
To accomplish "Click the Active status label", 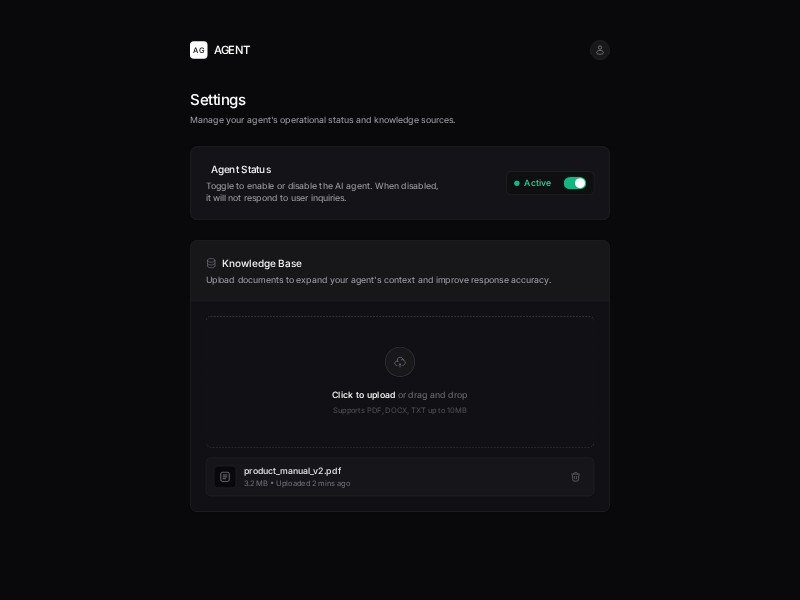I will (537, 183).
